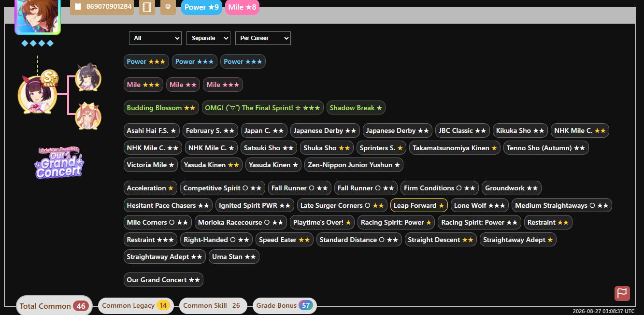The width and height of the screenshot is (644, 315).
Task: Select the Our Grand Concert ★★ chip
Action: (163, 280)
